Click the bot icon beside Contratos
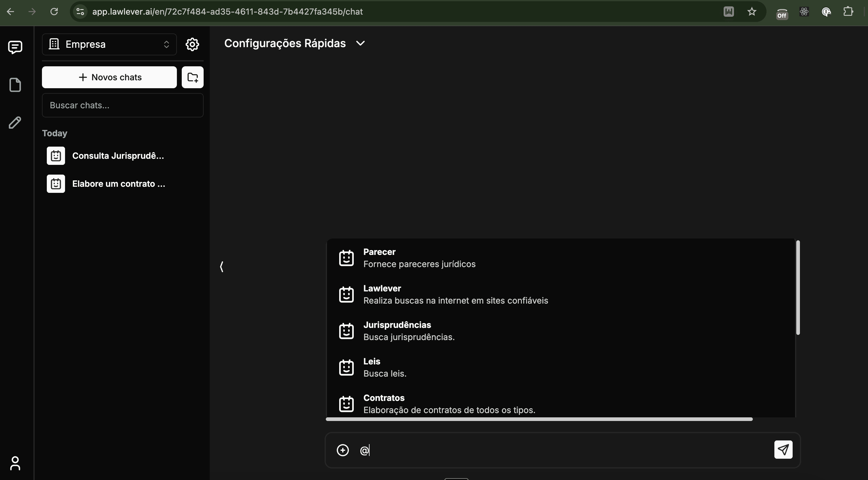The width and height of the screenshot is (868, 480). click(346, 404)
